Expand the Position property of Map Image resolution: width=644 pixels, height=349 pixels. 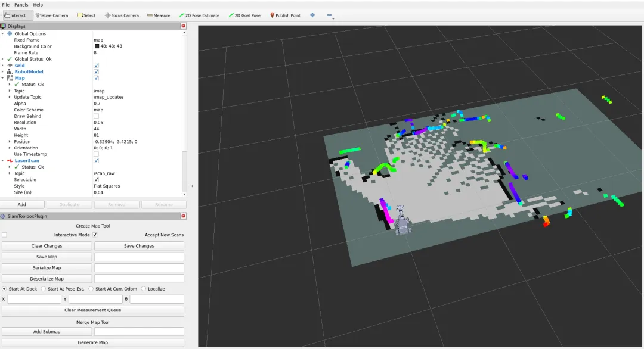(x=10, y=142)
